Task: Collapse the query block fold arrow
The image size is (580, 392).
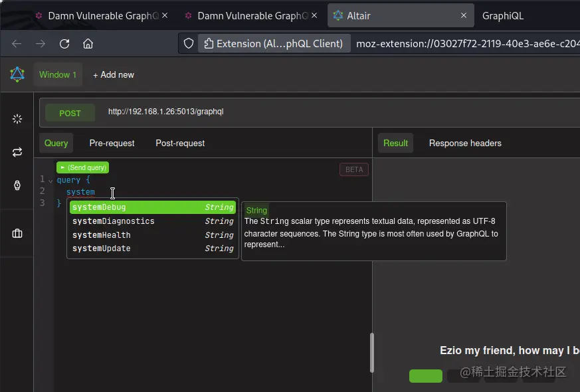Action: tap(50, 181)
